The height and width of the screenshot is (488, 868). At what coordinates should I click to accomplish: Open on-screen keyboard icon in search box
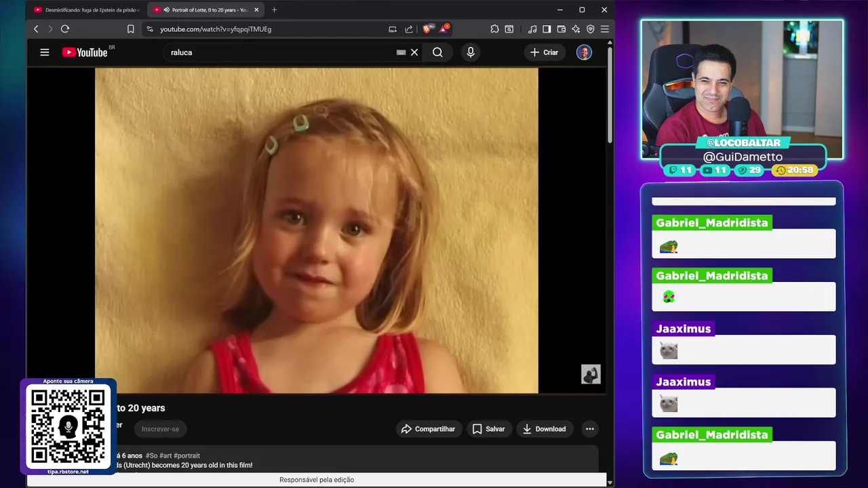pyautogui.click(x=401, y=52)
